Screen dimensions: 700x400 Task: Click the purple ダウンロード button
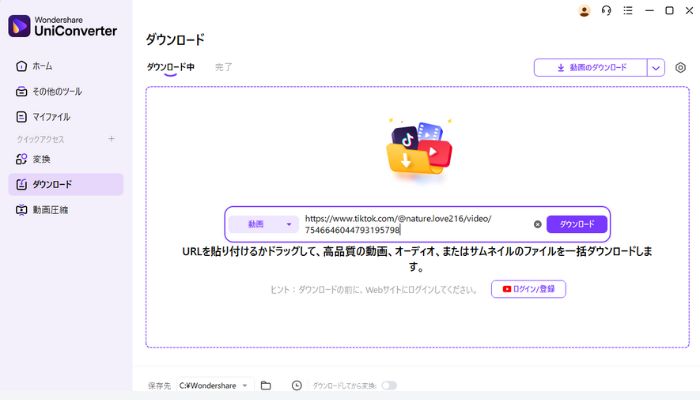point(576,224)
